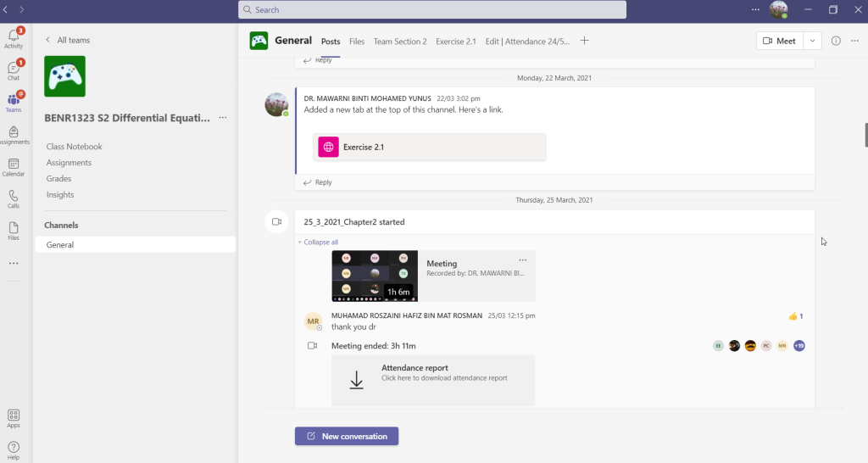868x463 pixels.
Task: Open the Exercise 2.1 tab
Action: [456, 42]
